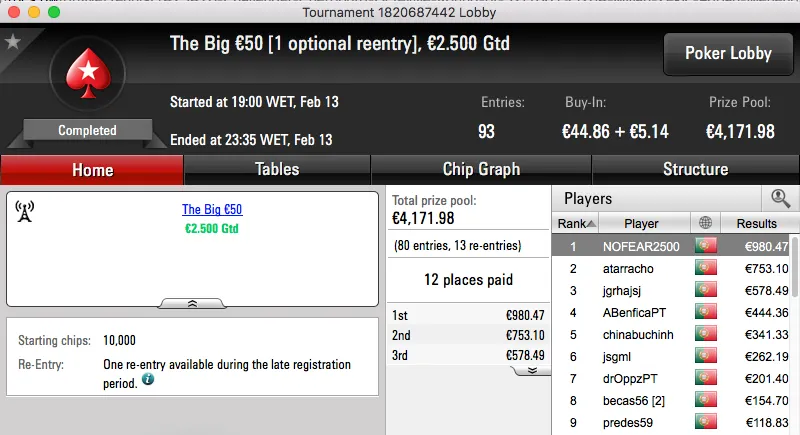Switch to the Tables tab
This screenshot has height=435, width=800.
277,169
